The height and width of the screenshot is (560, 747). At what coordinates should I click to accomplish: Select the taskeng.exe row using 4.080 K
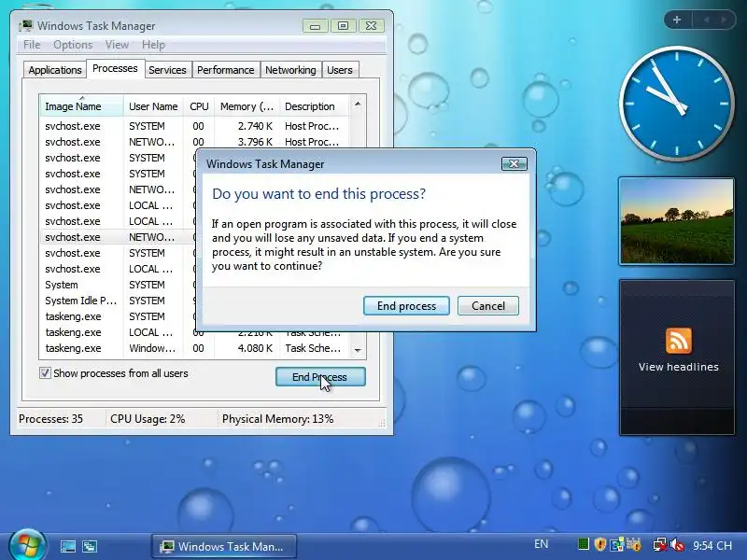[x=194, y=348]
